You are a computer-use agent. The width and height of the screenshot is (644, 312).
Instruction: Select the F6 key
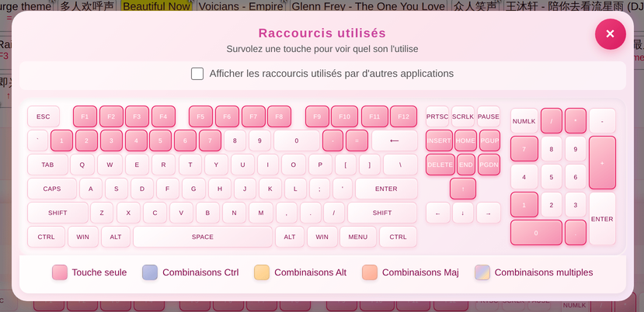227,116
